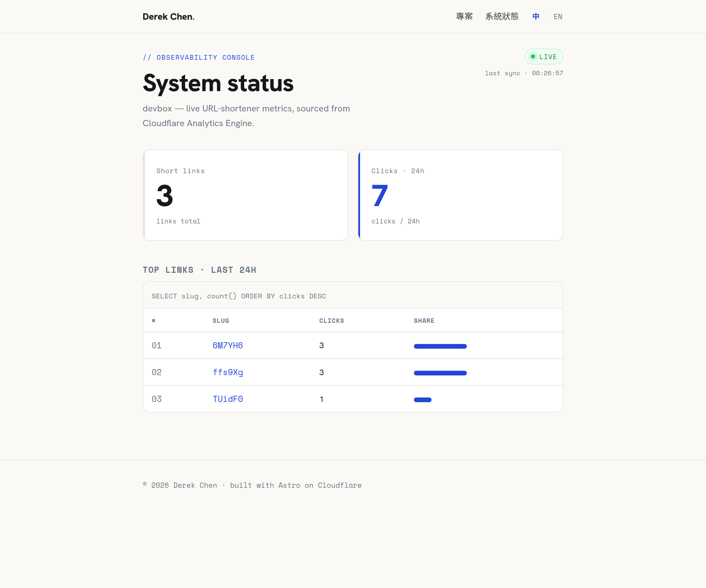Select the last sync 00:26:57 timestamp

[x=524, y=73]
